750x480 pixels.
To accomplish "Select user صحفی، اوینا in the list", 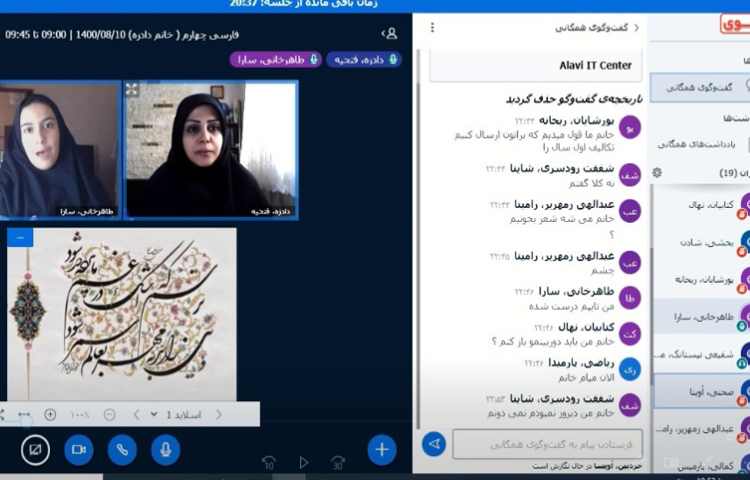I will click(701, 392).
